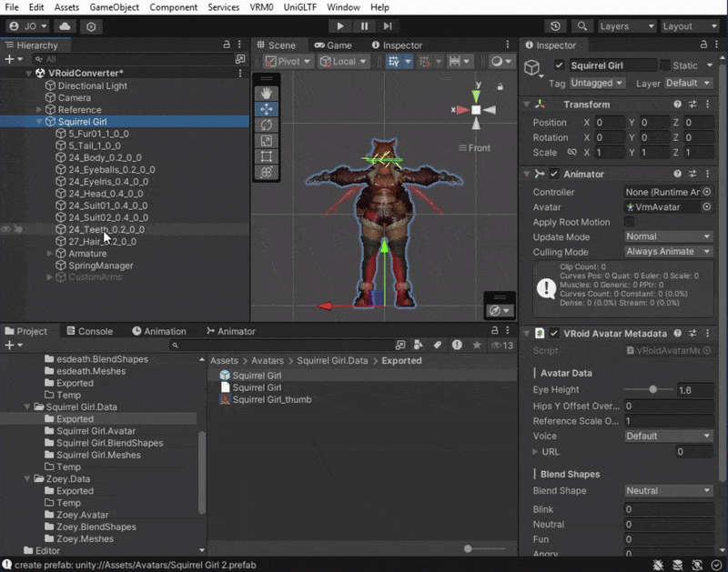Open the Layout dropdown
This screenshot has height=572, width=728.
(690, 26)
